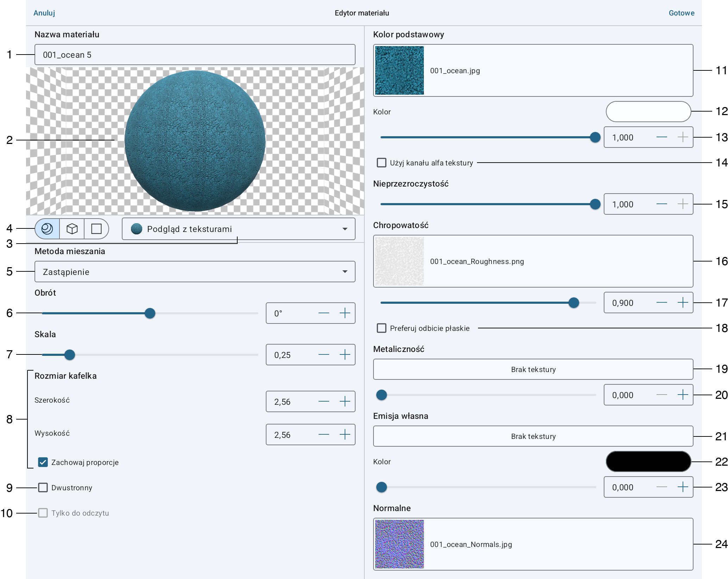Click the Nazwa materiału text field

point(195,55)
